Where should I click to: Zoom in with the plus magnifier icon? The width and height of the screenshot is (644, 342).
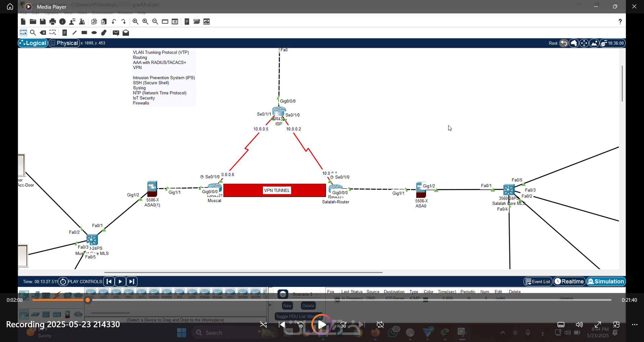coord(136,22)
